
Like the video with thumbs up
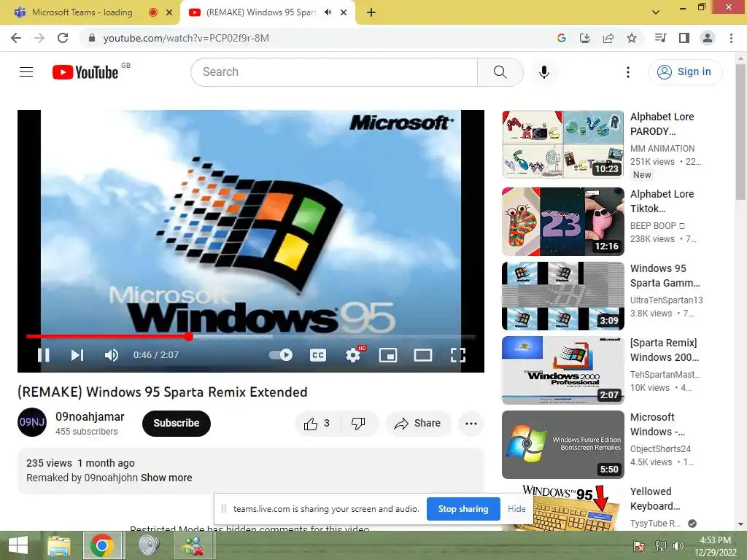pyautogui.click(x=318, y=424)
